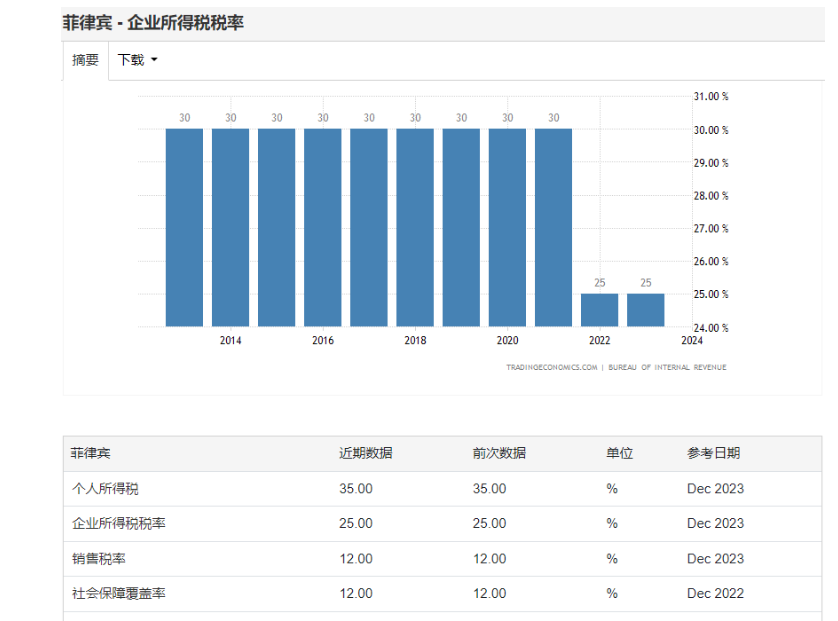Click Dec 2023 date for 销售税率
838x621 pixels.
click(715, 558)
